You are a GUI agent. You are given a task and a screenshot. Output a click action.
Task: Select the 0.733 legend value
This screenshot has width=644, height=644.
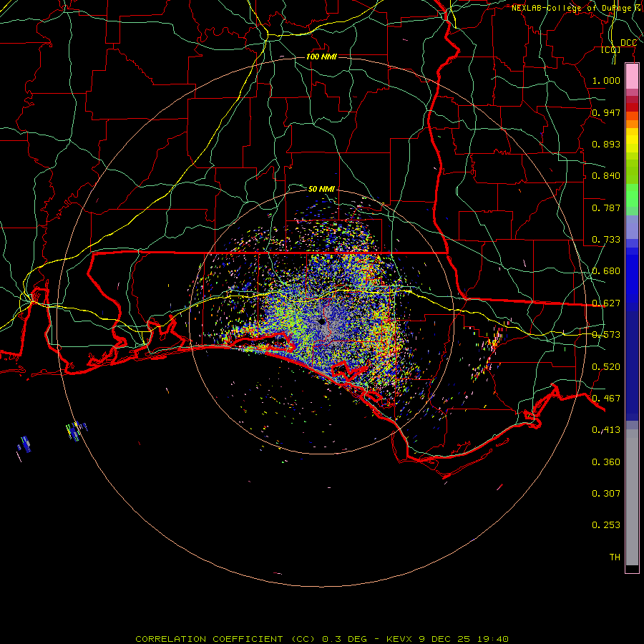pyautogui.click(x=606, y=240)
